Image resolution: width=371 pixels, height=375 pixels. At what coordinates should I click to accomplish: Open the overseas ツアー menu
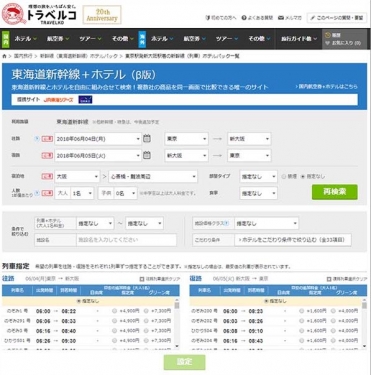[x=227, y=39]
